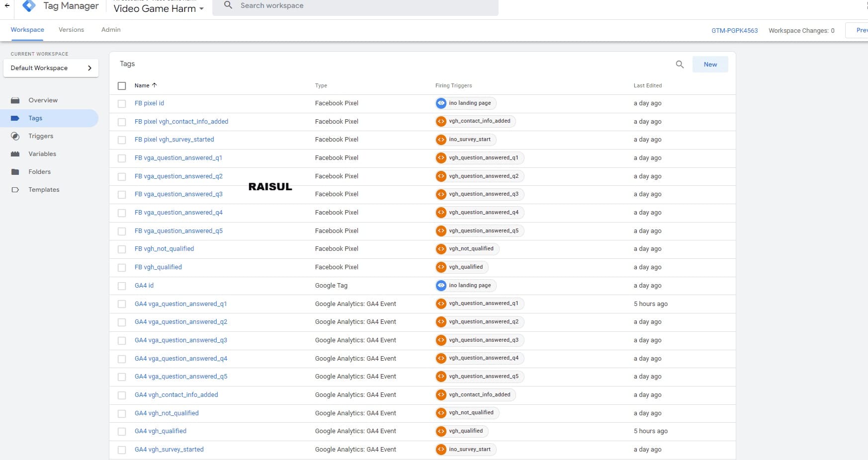Click the Tag Manager logo icon
Screen dimensions: 868x460
pos(29,5)
